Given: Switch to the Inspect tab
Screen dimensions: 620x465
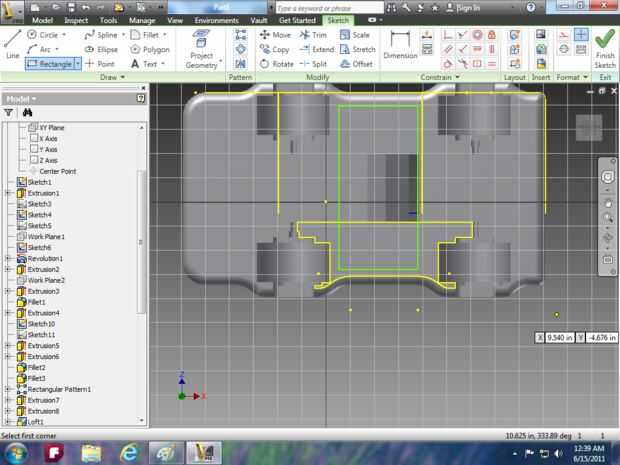Looking at the screenshot, I should coord(76,20).
